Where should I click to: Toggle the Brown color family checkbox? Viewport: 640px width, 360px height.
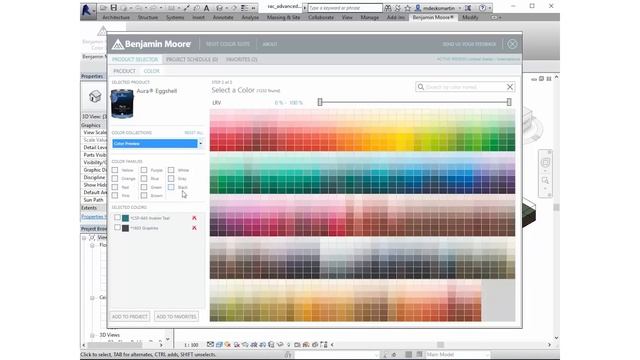144,196
